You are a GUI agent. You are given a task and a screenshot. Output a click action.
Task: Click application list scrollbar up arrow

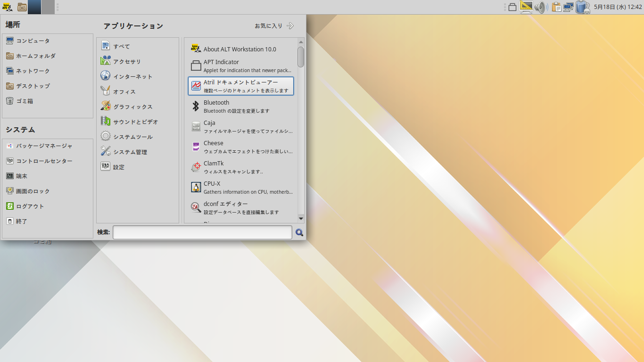(301, 42)
